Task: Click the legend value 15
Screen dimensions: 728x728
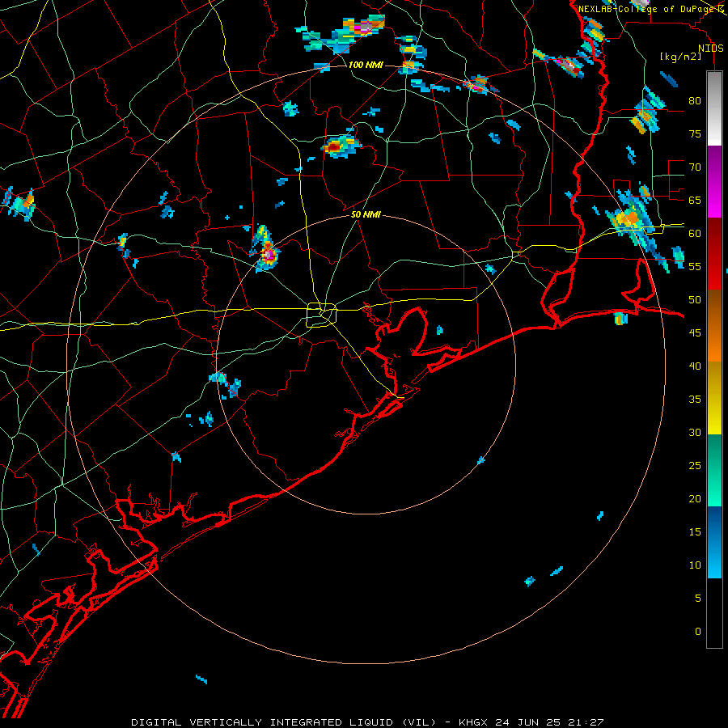Action: click(x=695, y=532)
